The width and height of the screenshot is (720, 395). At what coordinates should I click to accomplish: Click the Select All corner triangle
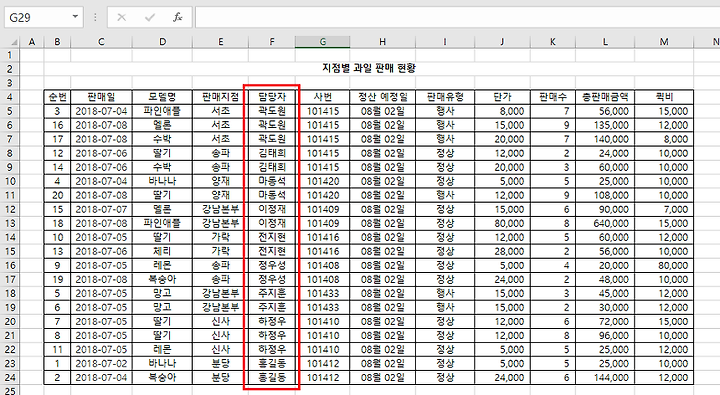14,42
